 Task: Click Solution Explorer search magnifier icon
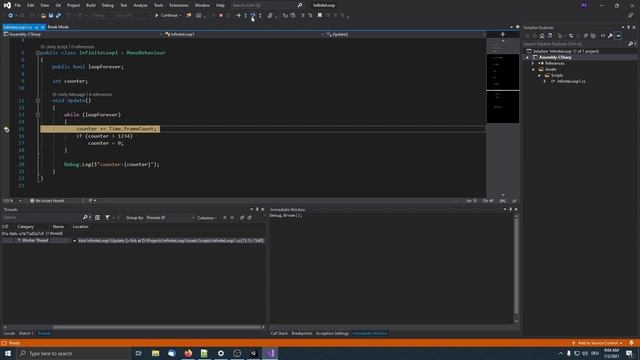point(631,44)
